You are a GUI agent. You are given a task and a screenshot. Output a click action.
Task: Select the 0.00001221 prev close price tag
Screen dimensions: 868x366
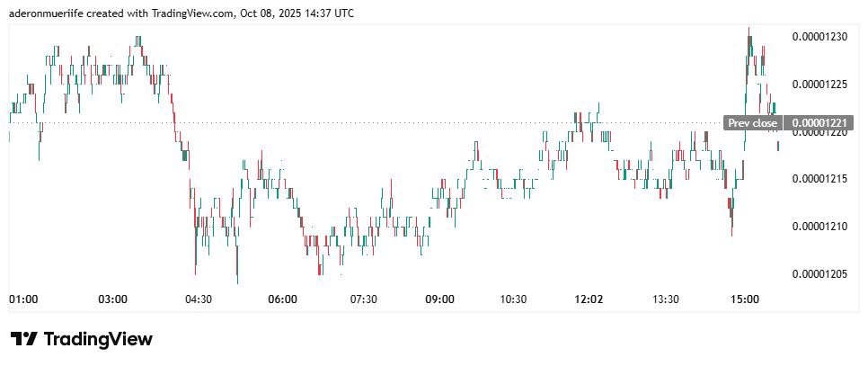[x=819, y=123]
